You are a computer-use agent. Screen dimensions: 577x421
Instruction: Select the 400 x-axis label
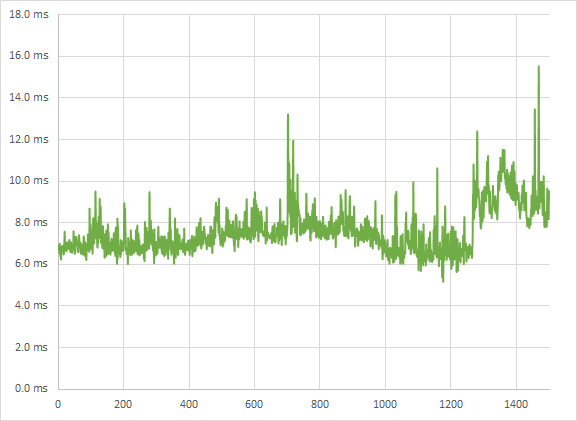pos(189,404)
